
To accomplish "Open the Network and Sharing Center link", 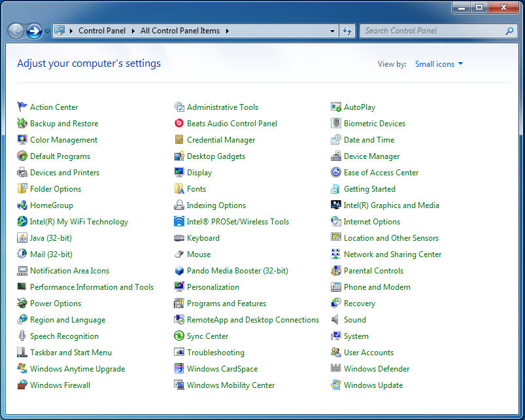I will pyautogui.click(x=392, y=254).
